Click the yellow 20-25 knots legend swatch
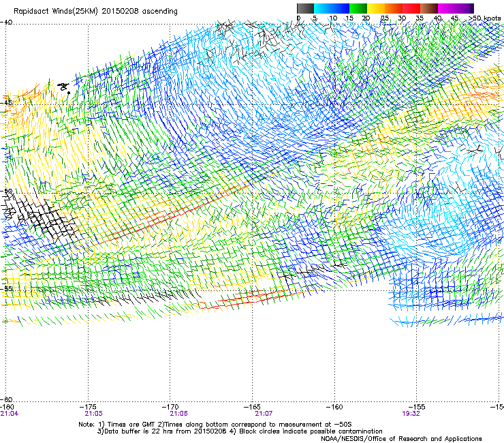 (x=376, y=8)
